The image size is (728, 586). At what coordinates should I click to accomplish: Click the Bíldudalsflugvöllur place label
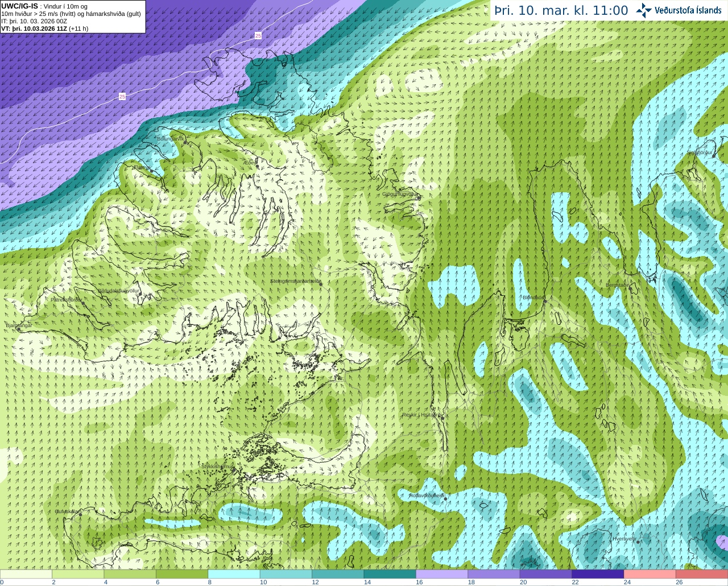pos(118,291)
